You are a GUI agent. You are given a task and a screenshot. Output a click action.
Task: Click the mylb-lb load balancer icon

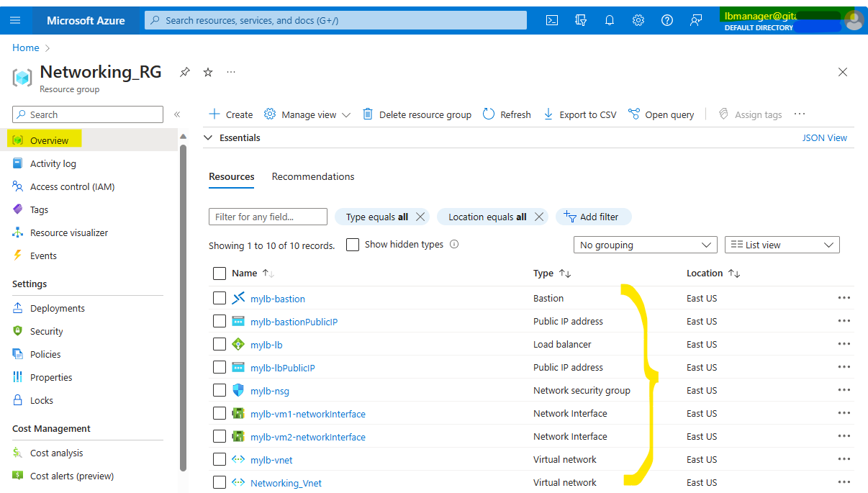(238, 344)
